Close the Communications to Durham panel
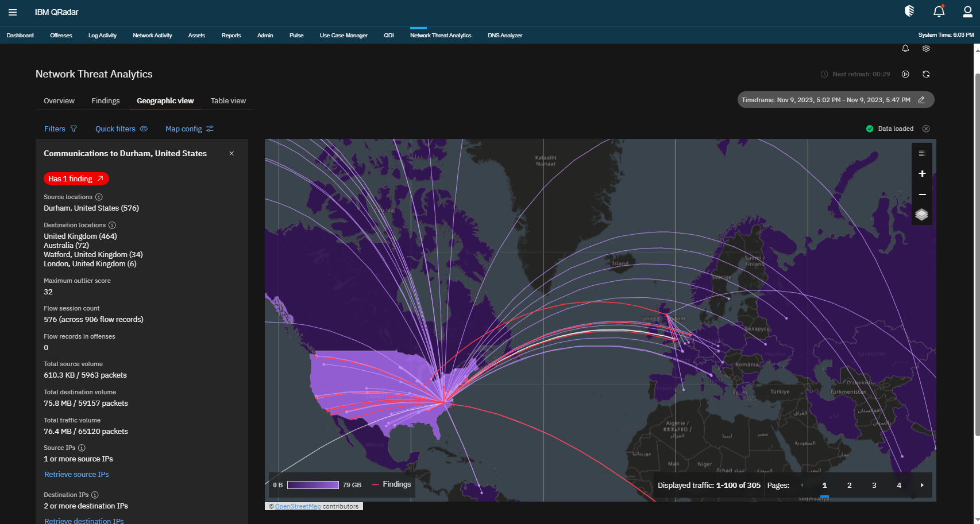Screen dimensions: 980x524 (232, 153)
